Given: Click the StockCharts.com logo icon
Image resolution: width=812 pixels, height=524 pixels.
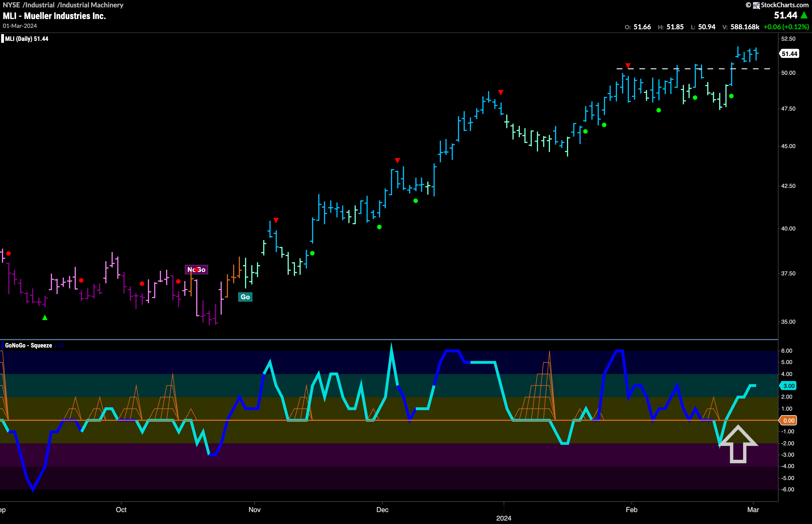Looking at the screenshot, I should tap(756, 5).
